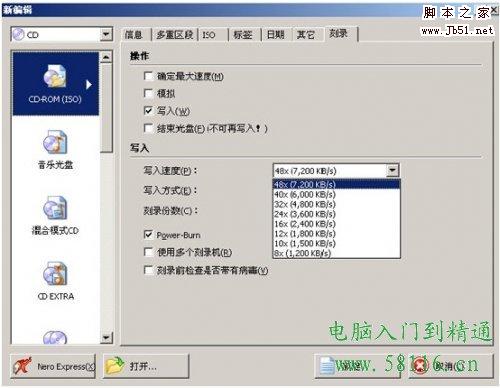The width and height of the screenshot is (500, 388).
Task: Toggle the Power-Burn checkbox
Action: 148,235
